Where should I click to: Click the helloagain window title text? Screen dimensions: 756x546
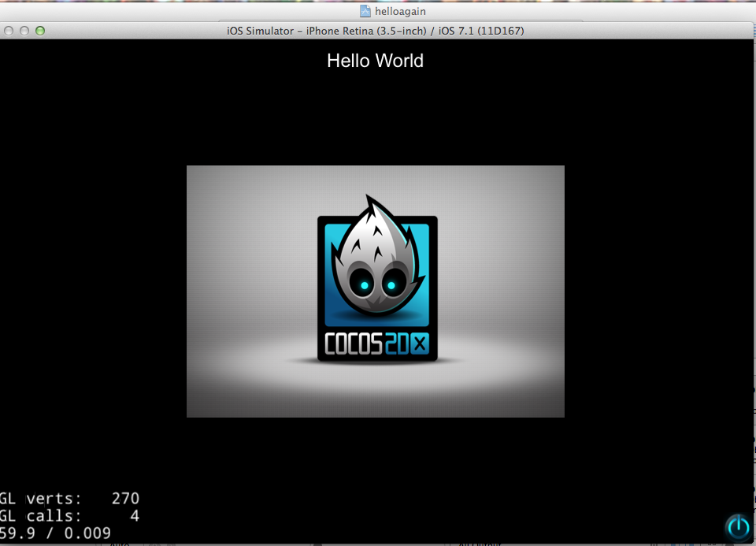click(x=400, y=11)
